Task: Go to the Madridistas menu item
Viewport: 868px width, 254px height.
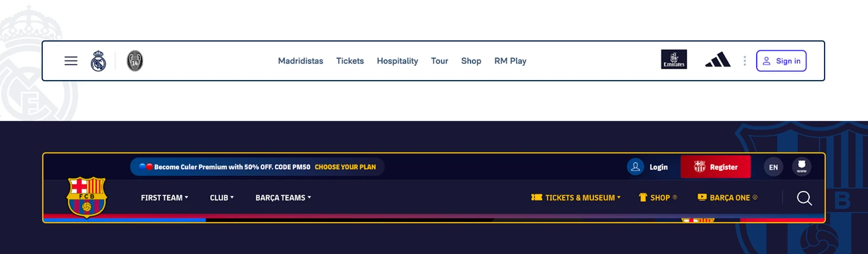Action: pyautogui.click(x=301, y=61)
